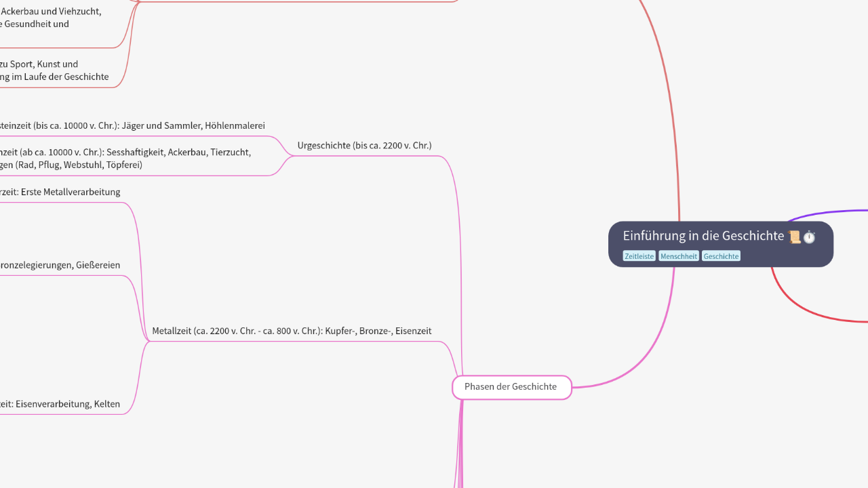Click the Zeitleiste tag
This screenshot has width=868, height=488.
click(x=639, y=256)
